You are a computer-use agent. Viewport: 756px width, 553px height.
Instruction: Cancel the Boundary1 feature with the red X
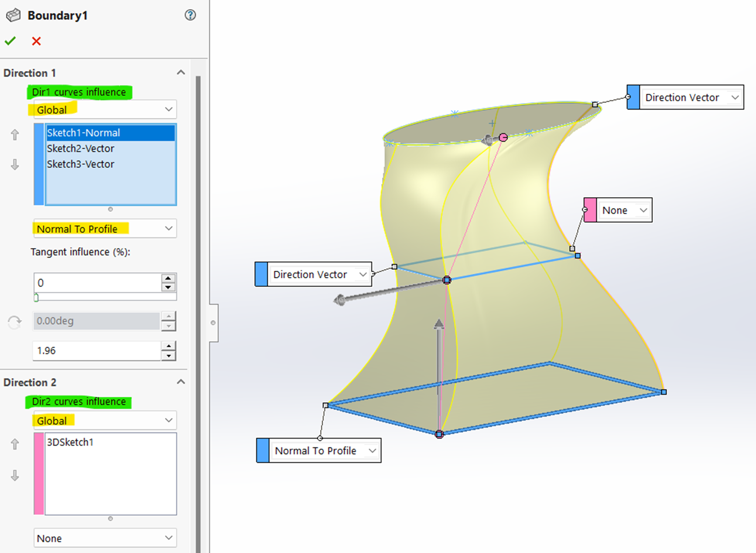36,41
